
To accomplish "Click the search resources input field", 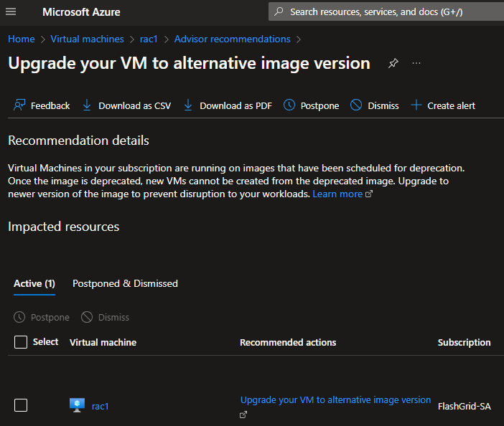I will pos(386,12).
